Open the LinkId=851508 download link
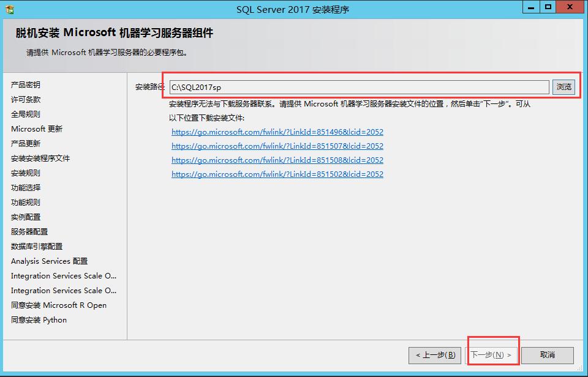Image resolution: width=588 pixels, height=377 pixels. pos(277,160)
